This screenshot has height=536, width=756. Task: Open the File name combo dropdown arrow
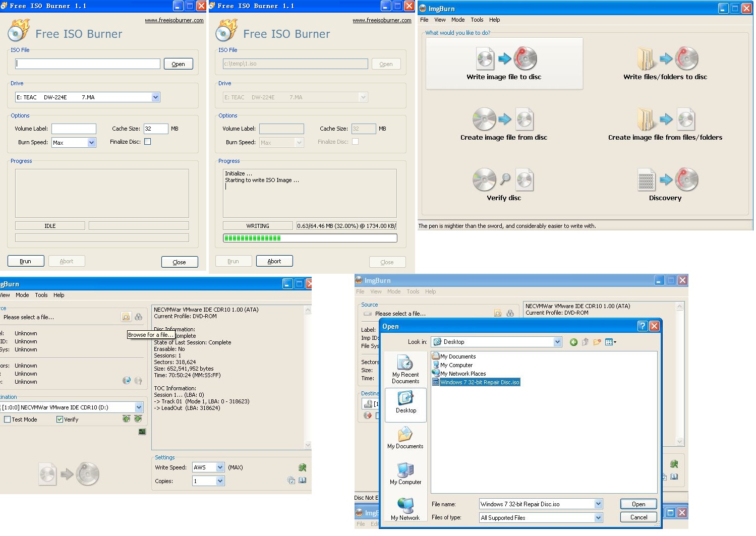[598, 504]
